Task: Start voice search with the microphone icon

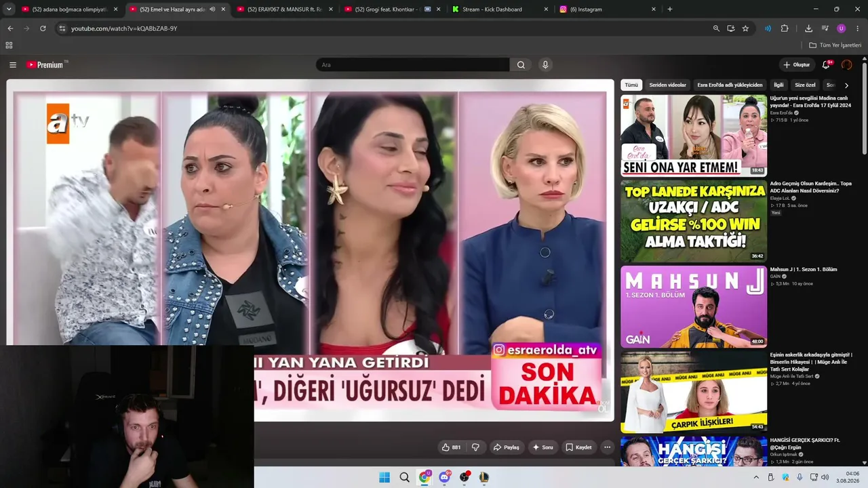Action: 545,65
